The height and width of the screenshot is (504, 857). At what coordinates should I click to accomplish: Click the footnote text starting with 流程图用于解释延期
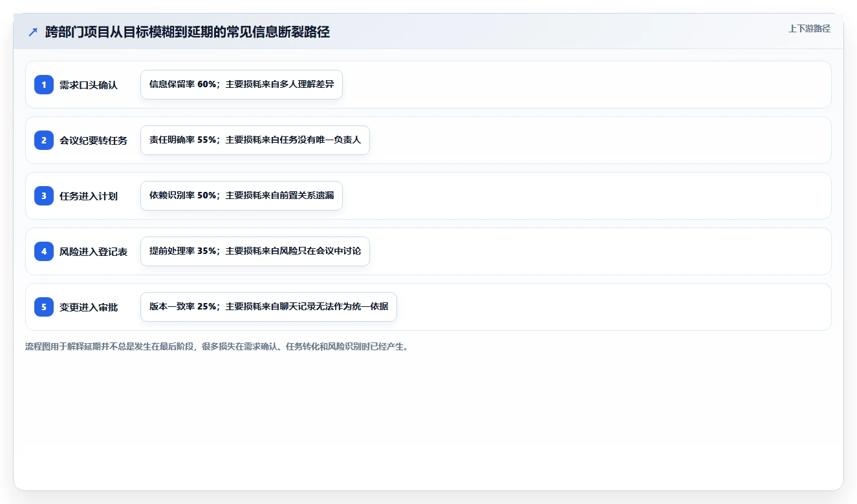click(x=217, y=347)
